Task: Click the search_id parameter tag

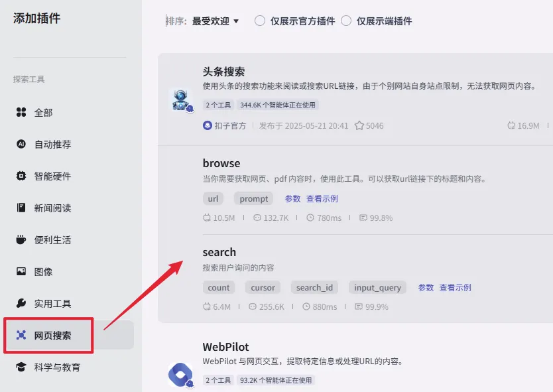Action: coord(314,288)
